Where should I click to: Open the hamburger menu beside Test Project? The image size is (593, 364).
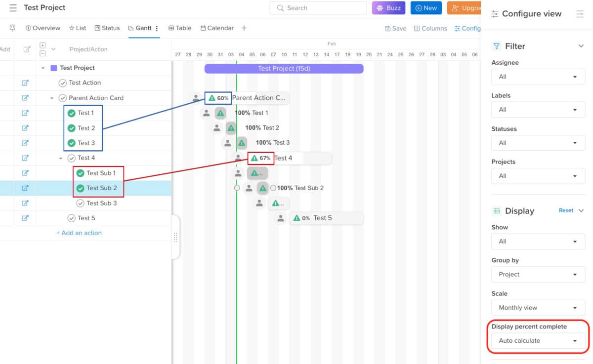pos(13,8)
